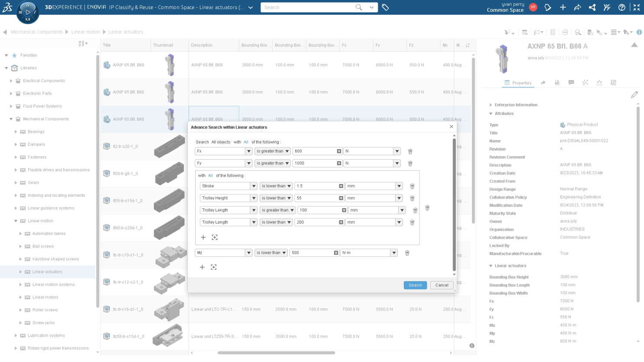644x362 pixels.
Task: Open the help question mark icon
Action: coord(621,7)
